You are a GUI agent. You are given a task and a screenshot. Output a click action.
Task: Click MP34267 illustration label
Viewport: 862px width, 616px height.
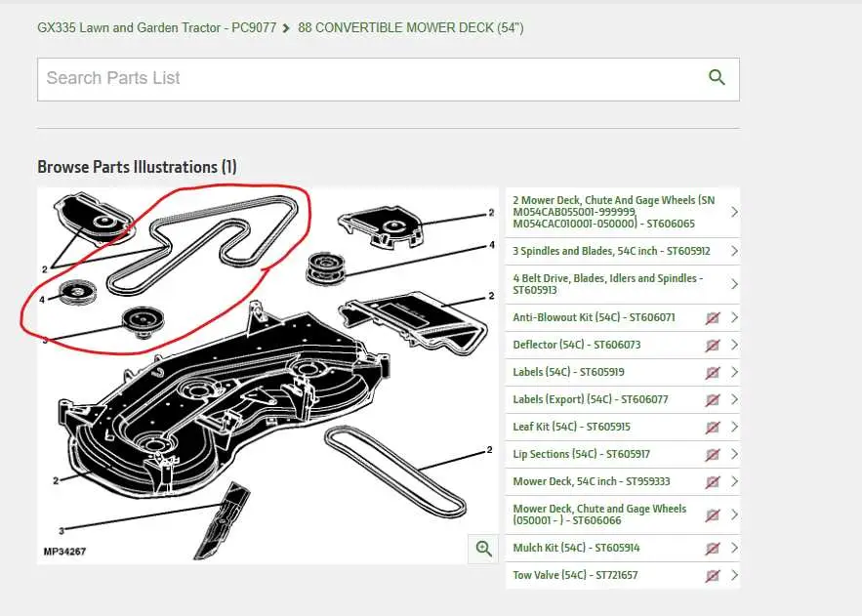(64, 552)
